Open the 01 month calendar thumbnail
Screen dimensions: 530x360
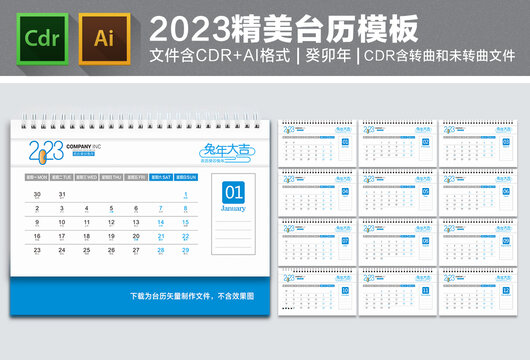point(317,143)
